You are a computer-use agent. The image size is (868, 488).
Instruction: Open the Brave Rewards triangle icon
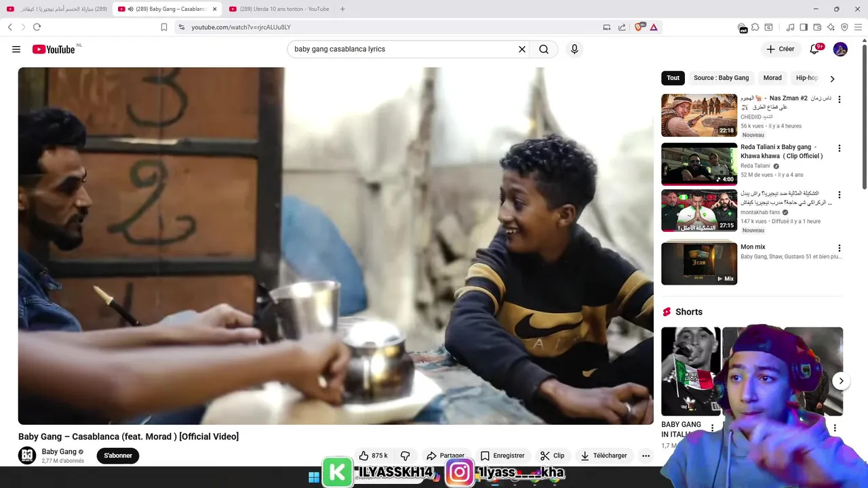654,27
